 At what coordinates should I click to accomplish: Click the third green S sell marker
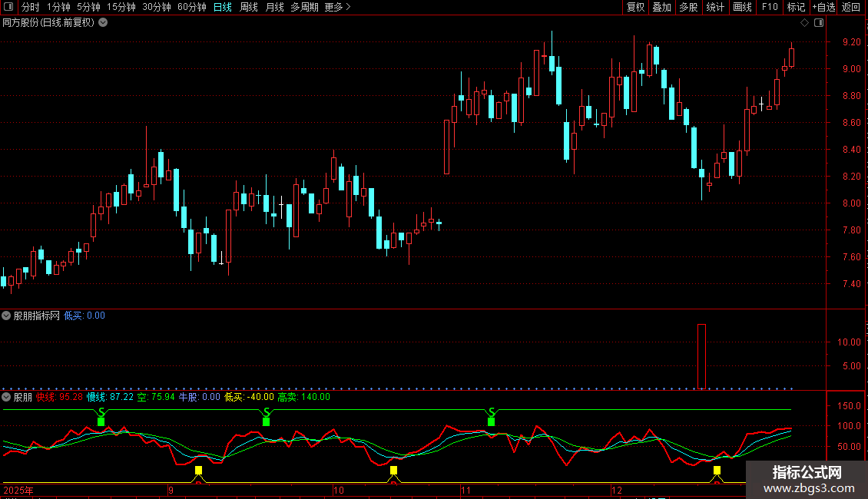click(492, 417)
